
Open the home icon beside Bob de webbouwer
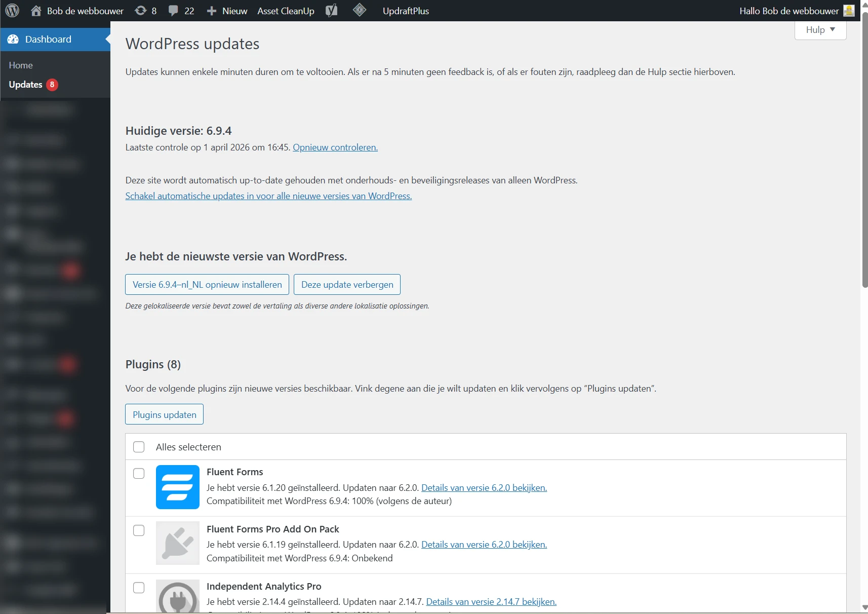pos(35,10)
